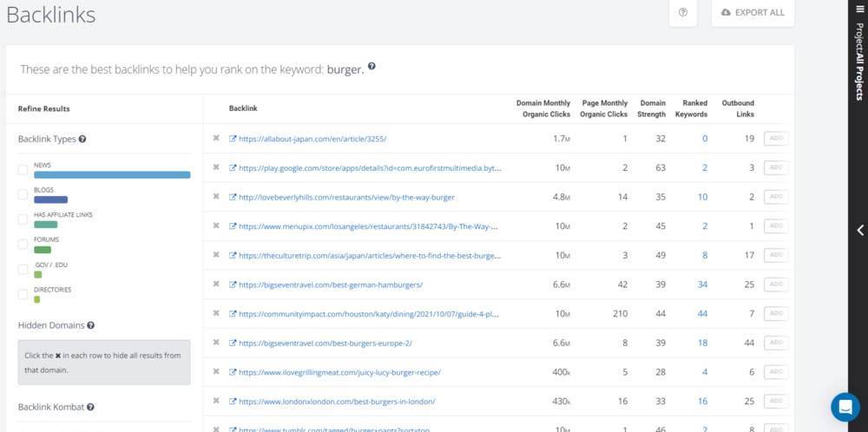Click the external link icon for ilovegrillingmeat.com
Image resolution: width=868 pixels, height=432 pixels.
tap(233, 372)
